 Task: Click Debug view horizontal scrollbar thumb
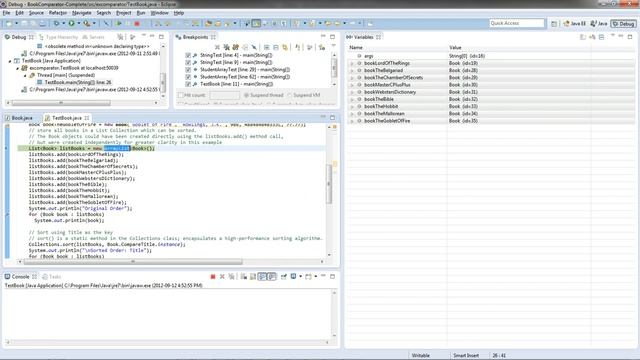pos(61,103)
